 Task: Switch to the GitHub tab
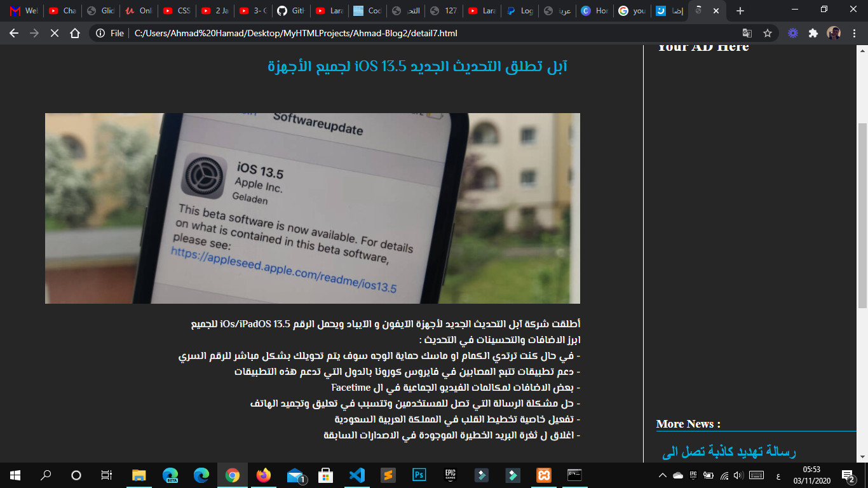pos(291,11)
